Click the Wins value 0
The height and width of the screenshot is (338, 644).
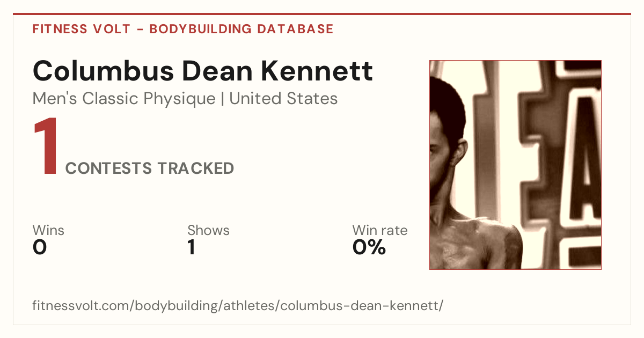pos(40,247)
